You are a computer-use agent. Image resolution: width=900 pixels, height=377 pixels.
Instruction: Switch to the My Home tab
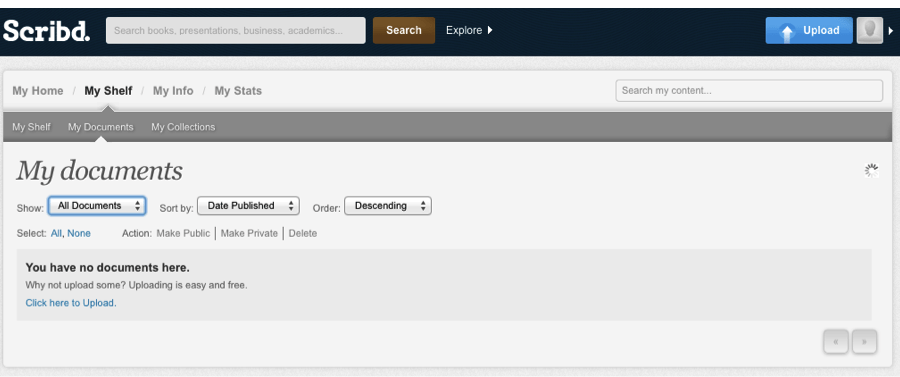point(38,91)
